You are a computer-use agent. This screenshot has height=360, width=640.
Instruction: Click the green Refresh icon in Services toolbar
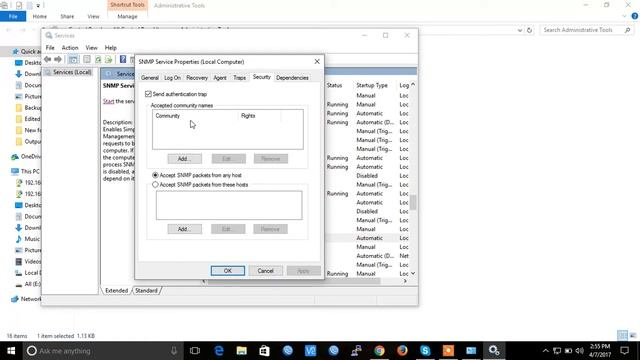(98, 60)
